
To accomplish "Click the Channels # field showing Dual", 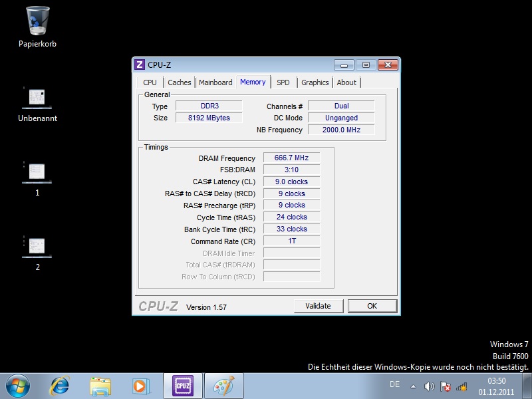I will (341, 106).
